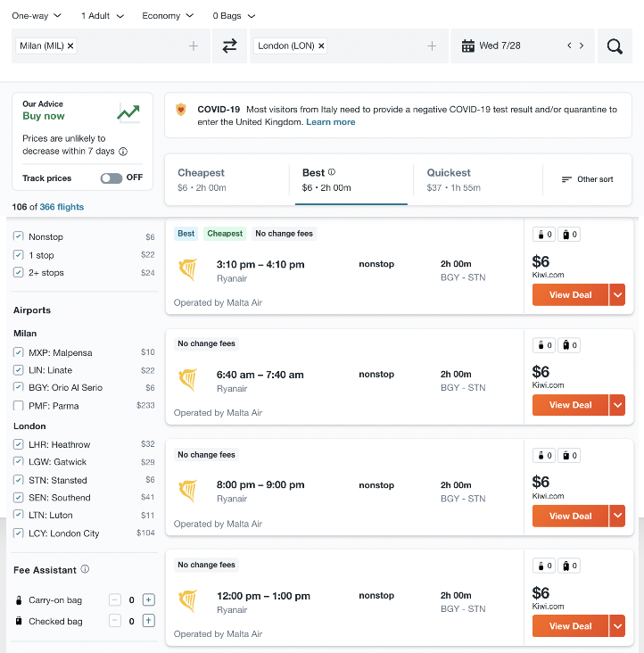The height and width of the screenshot is (653, 644).
Task: Add another destination airport plus
Action: point(432,45)
